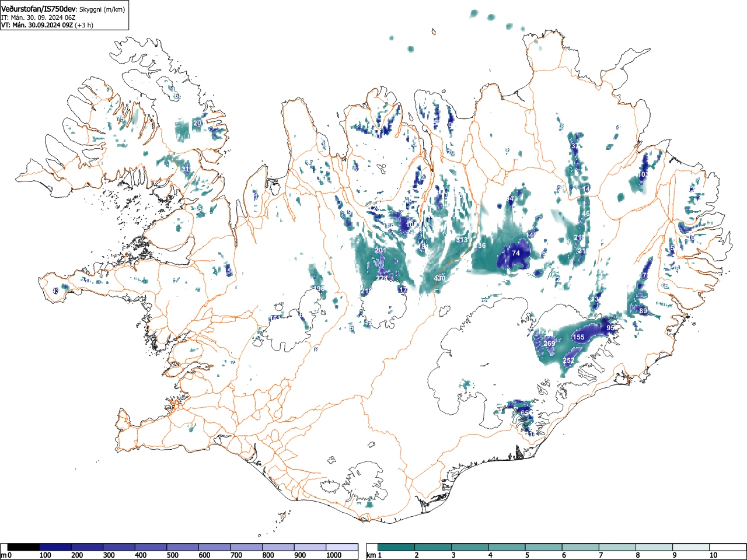Click the (+3 h) forecast offset text
This screenshot has width=747, height=560.
(x=84, y=25)
